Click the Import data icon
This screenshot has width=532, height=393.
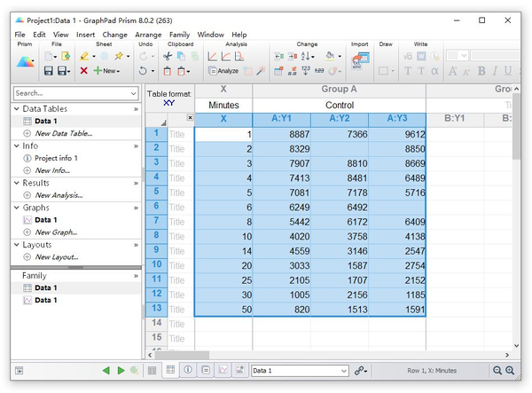point(360,60)
